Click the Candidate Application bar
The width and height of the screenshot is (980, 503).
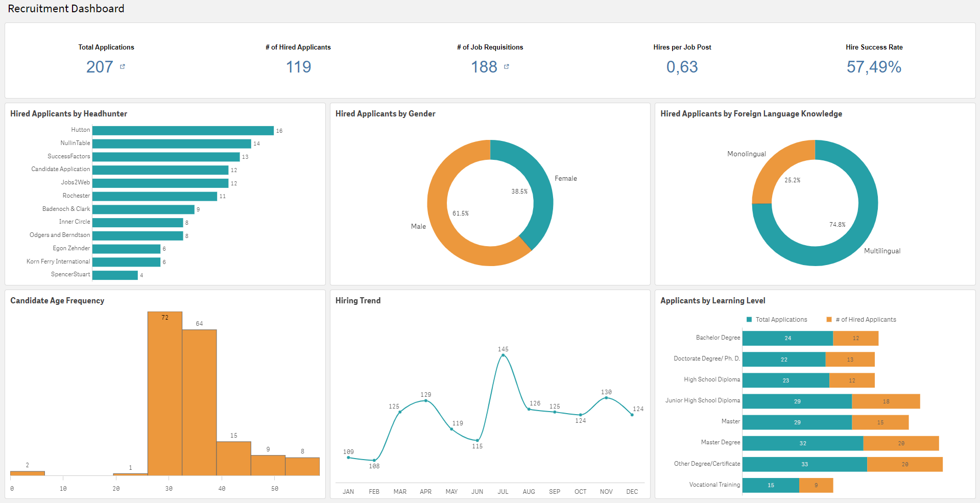[x=160, y=170]
